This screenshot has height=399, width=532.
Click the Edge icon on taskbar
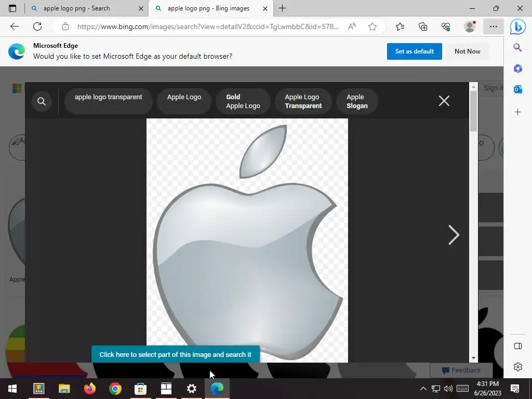[217, 389]
